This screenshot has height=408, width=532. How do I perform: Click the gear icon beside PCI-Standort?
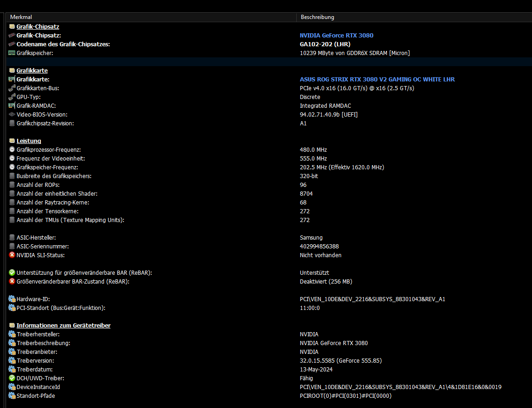pos(12,308)
